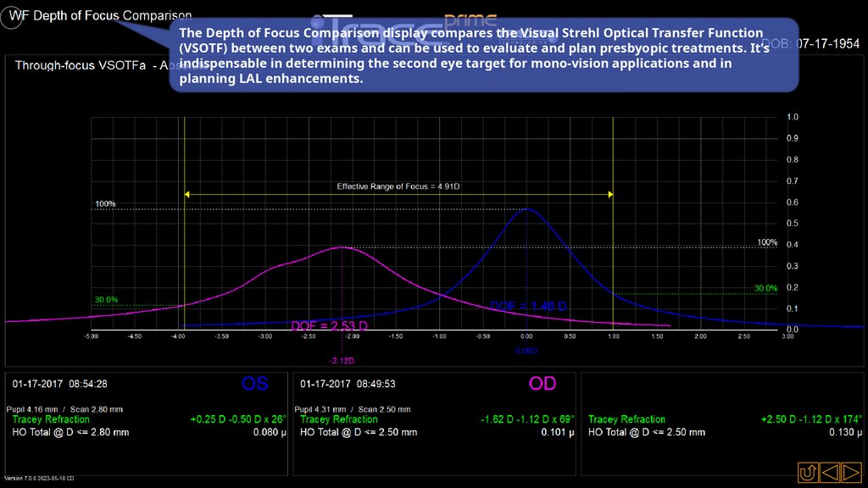Screen dimensions: 868x488
Task: Select the magenta -2.12D peak marker
Action: tap(341, 358)
